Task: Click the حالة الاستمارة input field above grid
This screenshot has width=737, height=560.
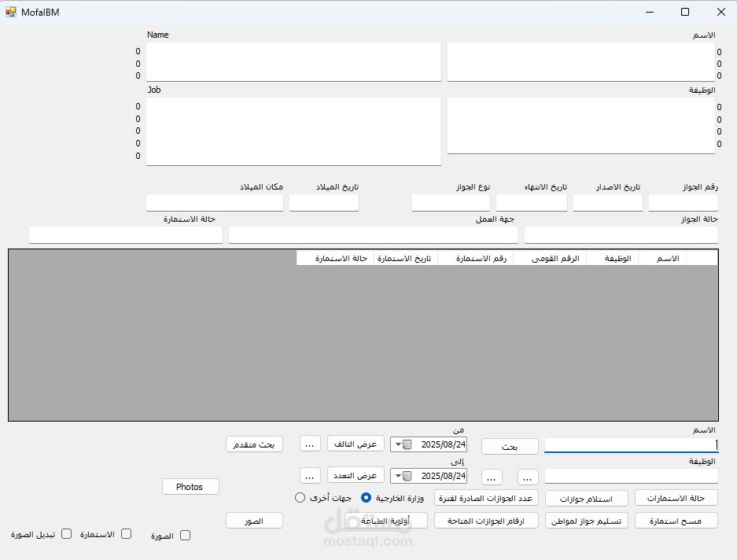Action: click(x=126, y=234)
